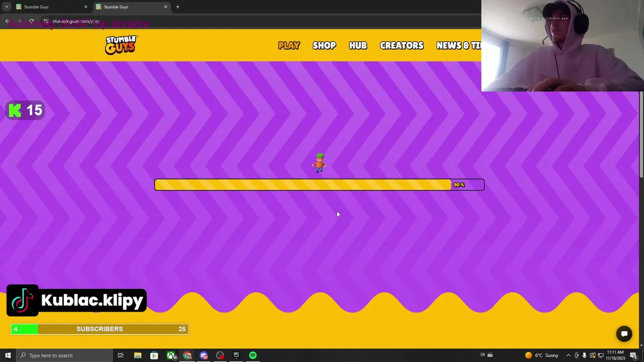Open the NEWS & TIPS menu
The width and height of the screenshot is (644, 362).
point(459,45)
